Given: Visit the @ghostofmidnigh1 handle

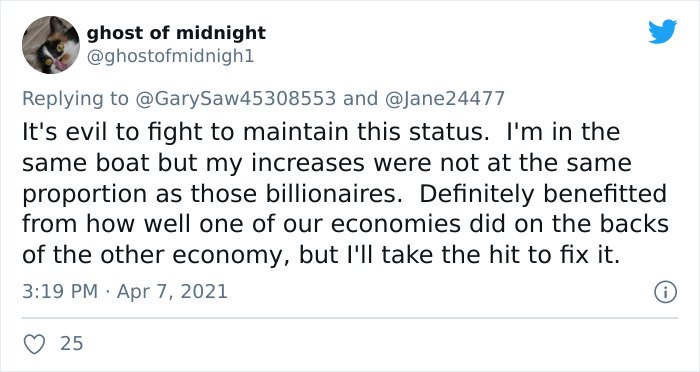Looking at the screenshot, I should pyautogui.click(x=170, y=57).
